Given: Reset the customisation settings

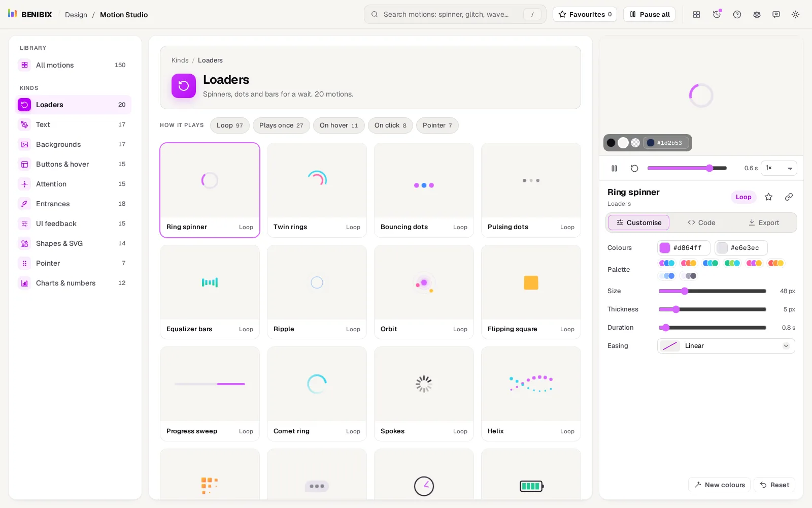Looking at the screenshot, I should pyautogui.click(x=774, y=485).
